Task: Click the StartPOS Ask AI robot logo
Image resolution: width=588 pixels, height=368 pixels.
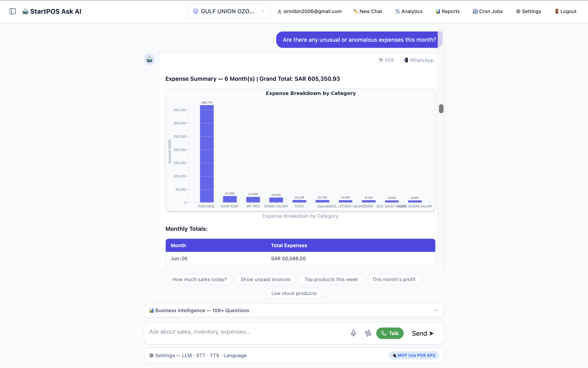Action: pyautogui.click(x=25, y=11)
